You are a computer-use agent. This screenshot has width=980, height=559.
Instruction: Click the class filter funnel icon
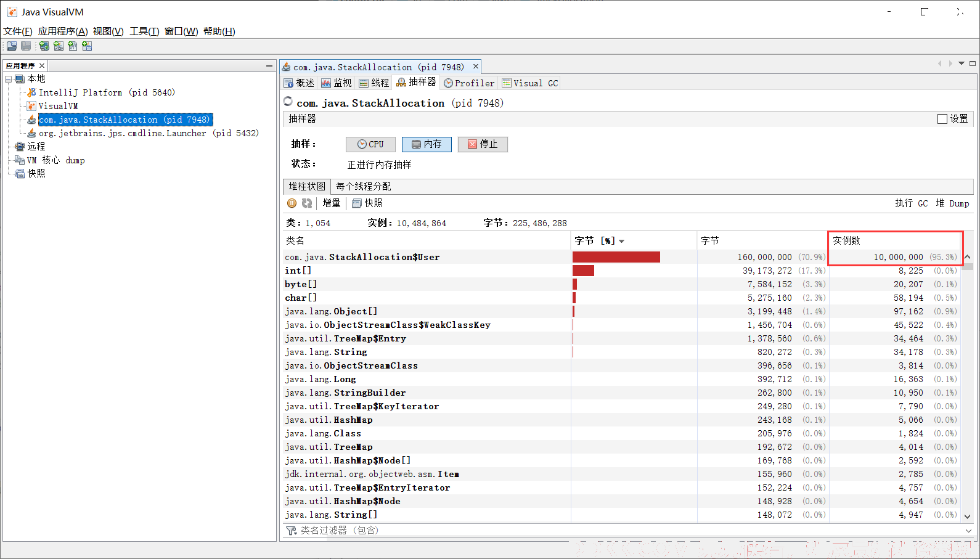(292, 531)
